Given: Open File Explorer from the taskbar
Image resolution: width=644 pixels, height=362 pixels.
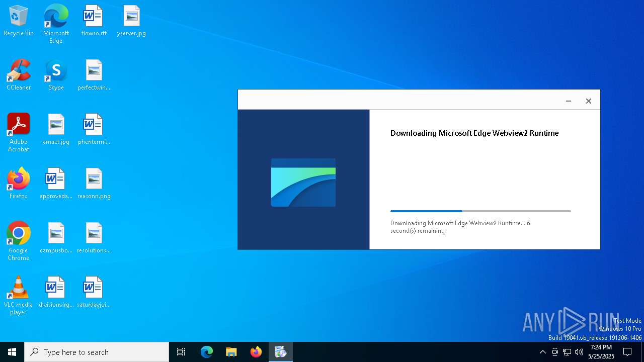Looking at the screenshot, I should pos(231,352).
